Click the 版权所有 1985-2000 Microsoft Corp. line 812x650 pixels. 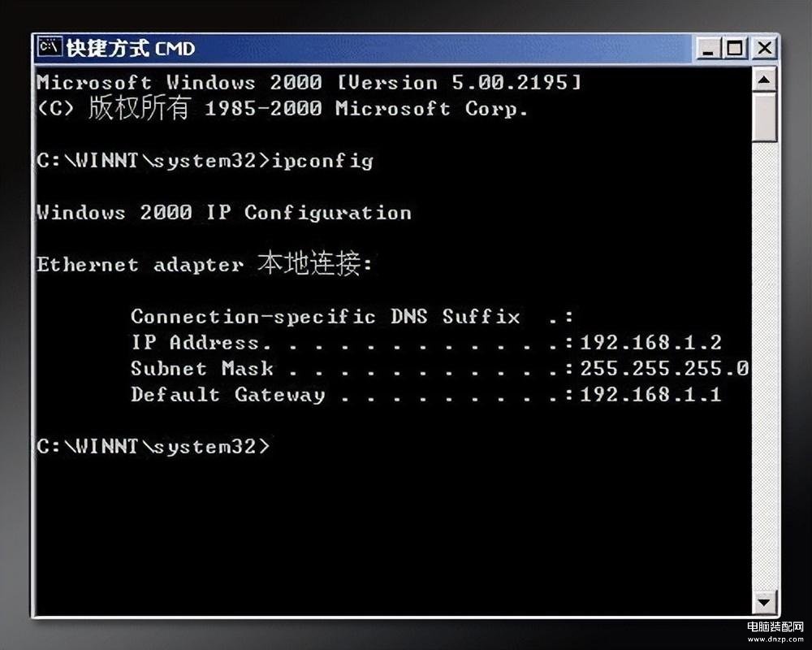point(283,108)
